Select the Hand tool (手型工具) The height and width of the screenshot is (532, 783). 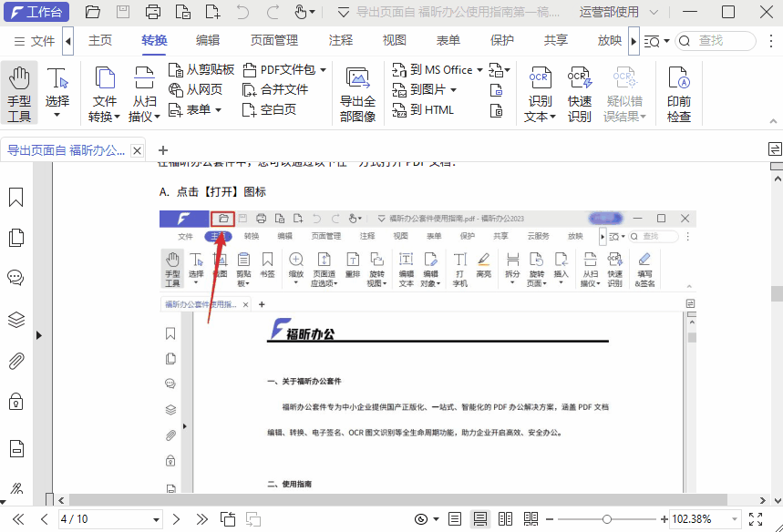click(19, 91)
